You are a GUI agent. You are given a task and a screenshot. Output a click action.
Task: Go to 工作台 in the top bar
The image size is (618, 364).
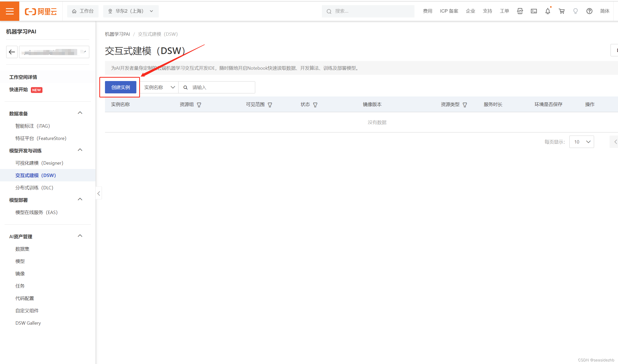click(x=83, y=11)
